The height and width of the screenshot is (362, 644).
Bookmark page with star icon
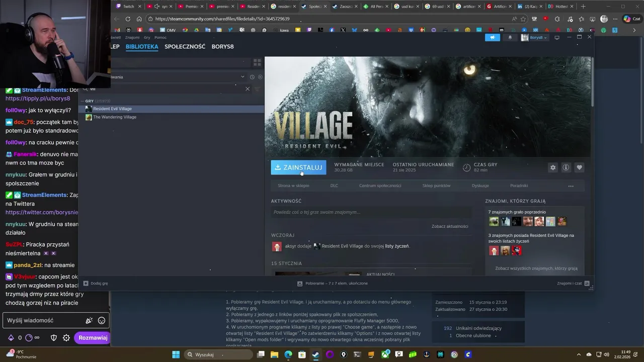(x=524, y=19)
